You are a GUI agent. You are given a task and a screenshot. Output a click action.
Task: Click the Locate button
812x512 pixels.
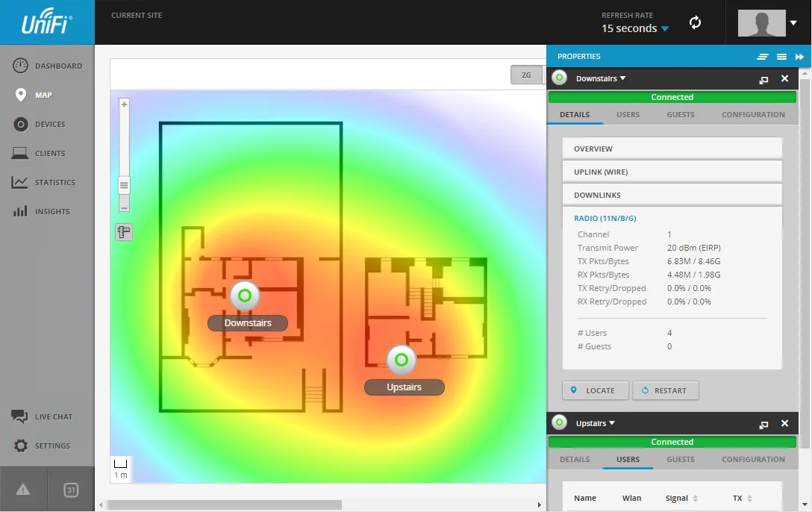click(596, 391)
